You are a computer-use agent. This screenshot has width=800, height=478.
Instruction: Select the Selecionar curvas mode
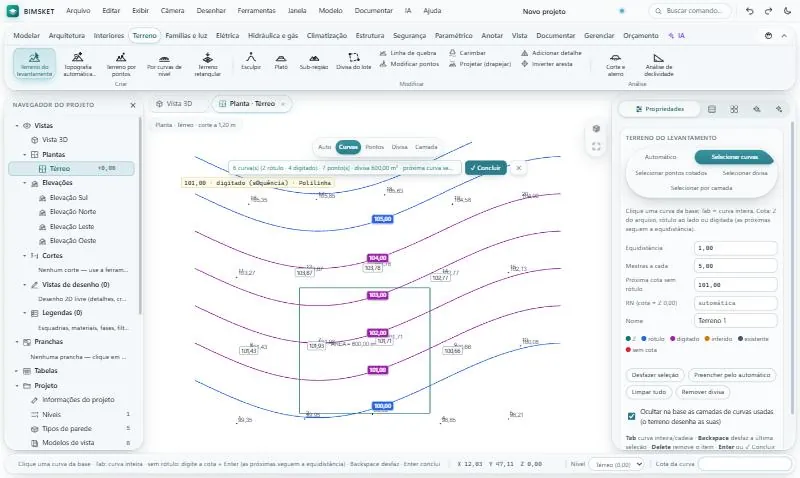coord(734,157)
